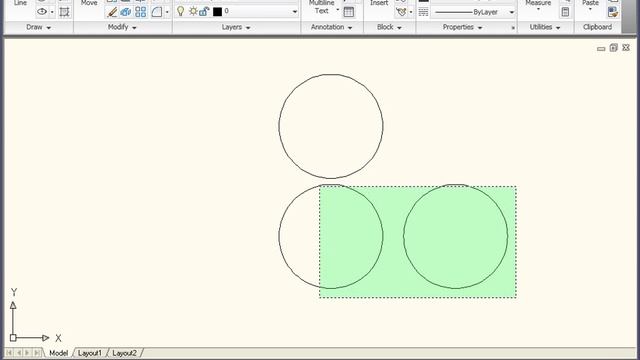The image size is (640, 360).
Task: Switch to the Layout2 tab
Action: pos(124,353)
